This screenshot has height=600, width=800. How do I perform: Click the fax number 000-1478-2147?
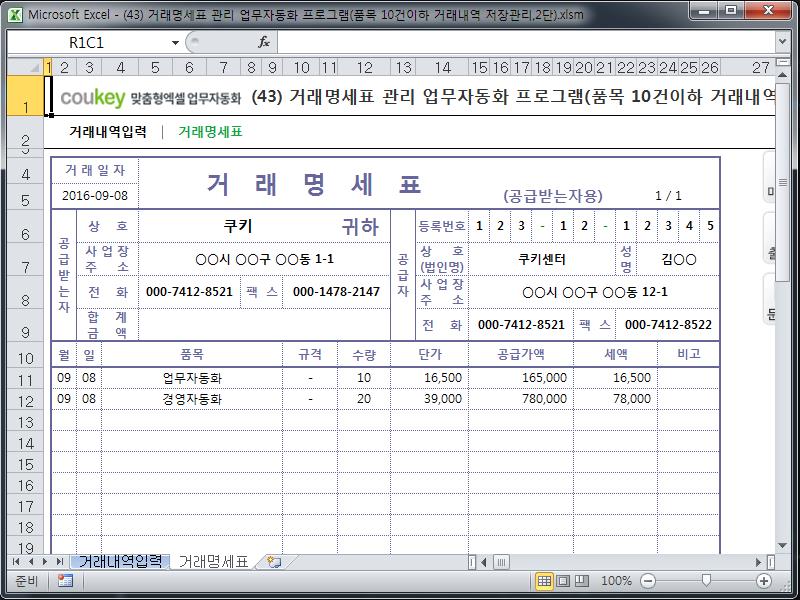click(336, 292)
